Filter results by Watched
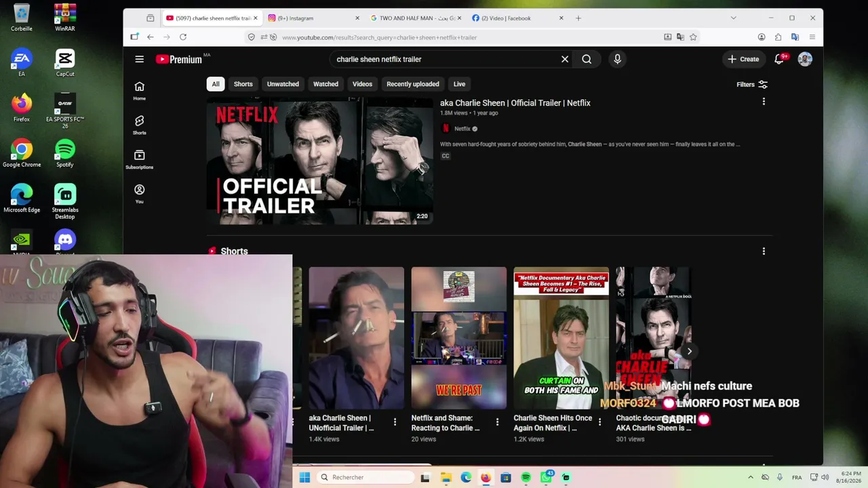Screen dimensions: 868x488 tap(325, 84)
